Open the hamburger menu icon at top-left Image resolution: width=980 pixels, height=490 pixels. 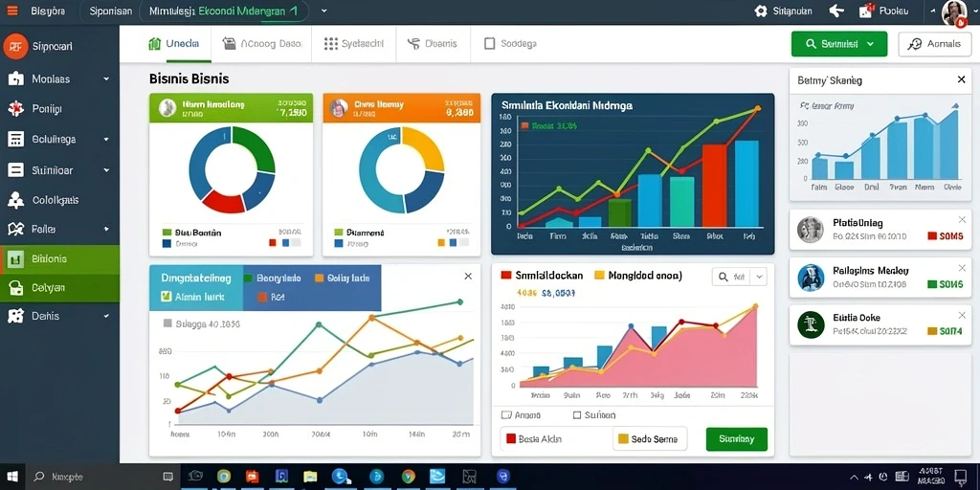[11, 11]
